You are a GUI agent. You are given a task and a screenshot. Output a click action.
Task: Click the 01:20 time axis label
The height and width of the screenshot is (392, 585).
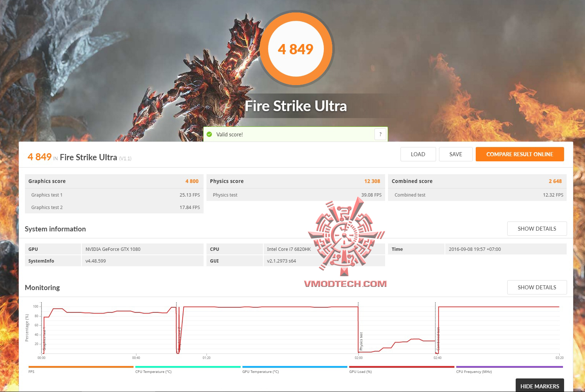pos(206,358)
